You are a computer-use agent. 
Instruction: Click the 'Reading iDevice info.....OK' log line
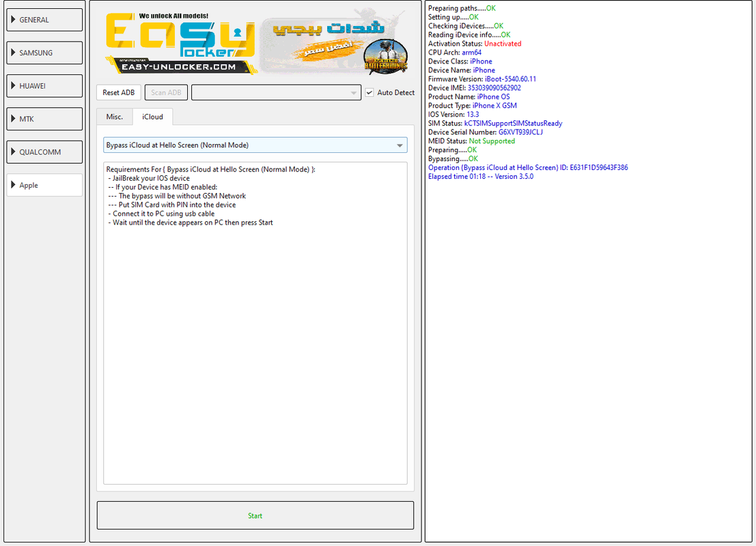click(469, 35)
